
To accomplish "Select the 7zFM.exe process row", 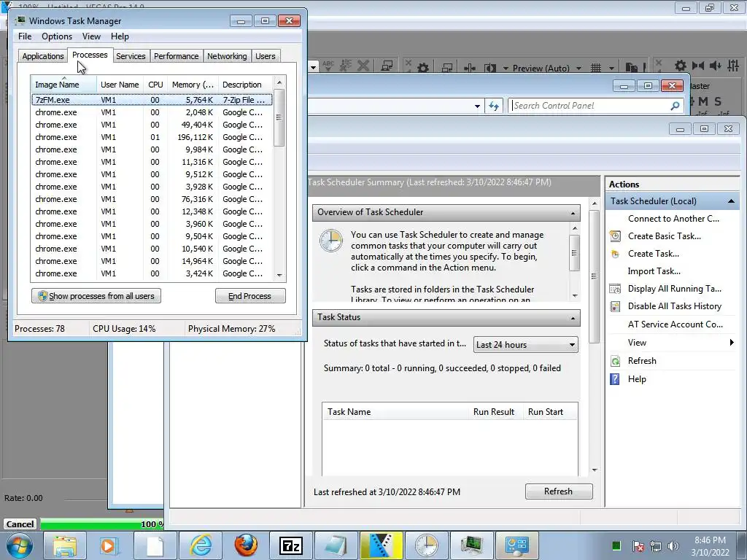I will [152, 100].
